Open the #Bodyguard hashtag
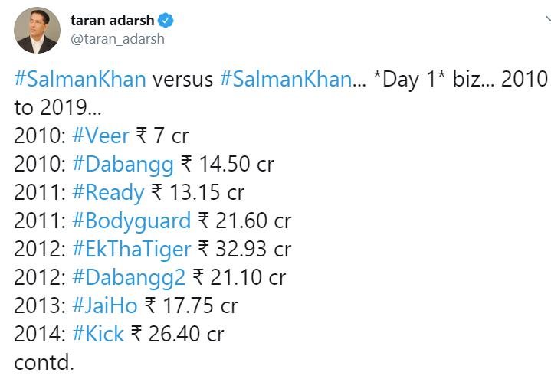The height and width of the screenshot is (392, 551). click(131, 221)
